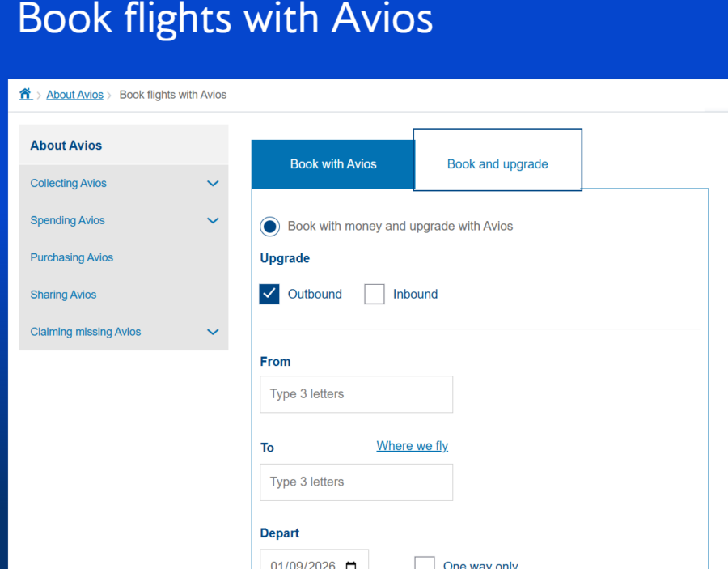Screen dimensions: 728x569
Task: Uncheck the Outbound upgrade checkbox
Action: pos(269,294)
